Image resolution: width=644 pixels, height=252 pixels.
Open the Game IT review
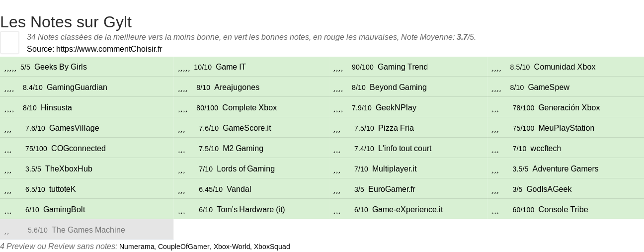point(231,67)
